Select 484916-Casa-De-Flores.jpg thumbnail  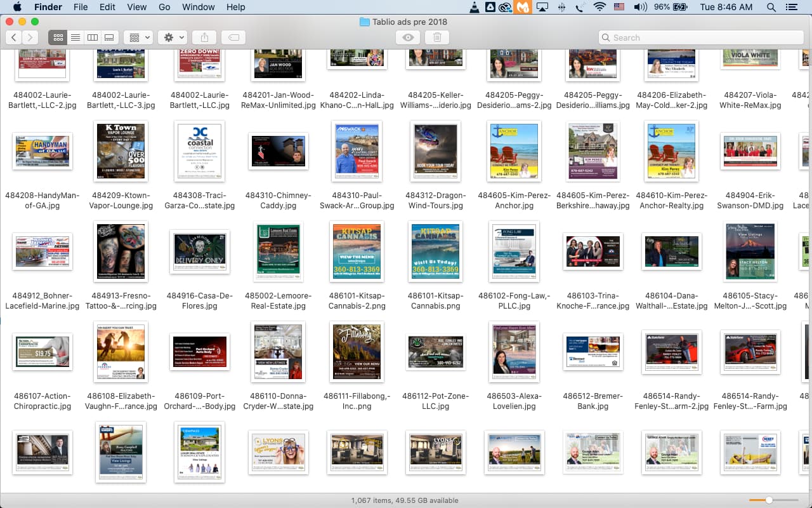(200, 251)
